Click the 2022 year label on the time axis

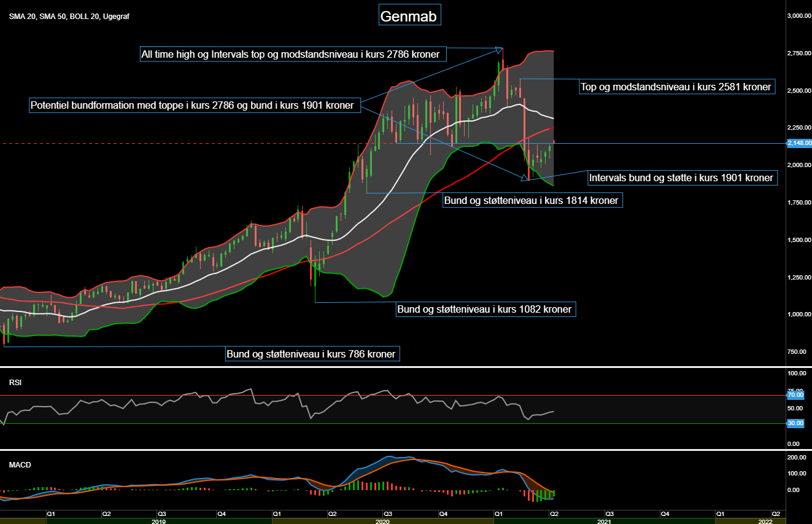click(x=765, y=521)
